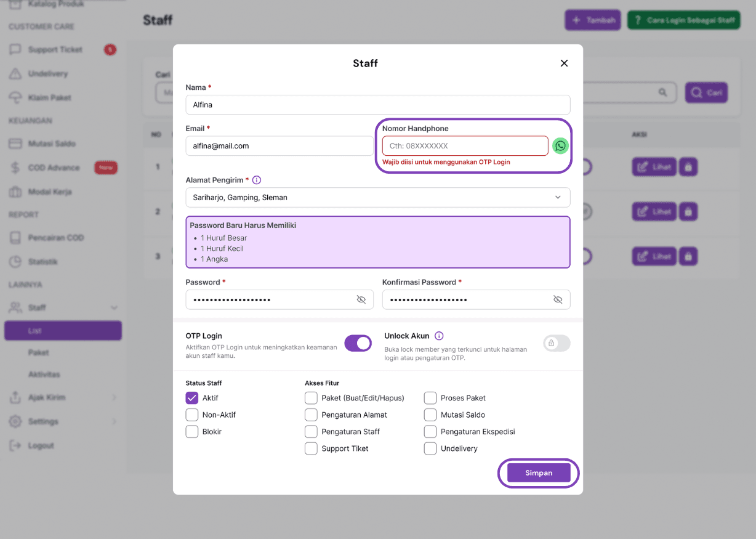Viewport: 756px width, 539px height.
Task: Open Paket under Staff menu
Action: click(x=38, y=353)
